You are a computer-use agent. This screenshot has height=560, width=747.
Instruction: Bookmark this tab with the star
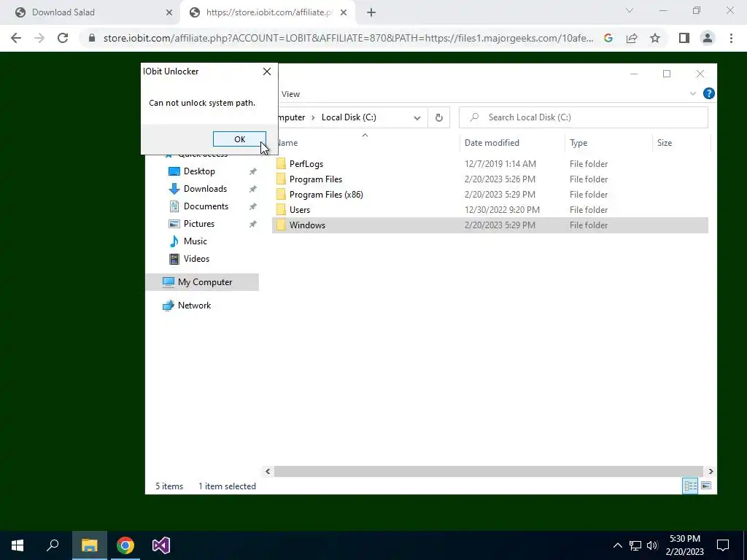tap(655, 38)
